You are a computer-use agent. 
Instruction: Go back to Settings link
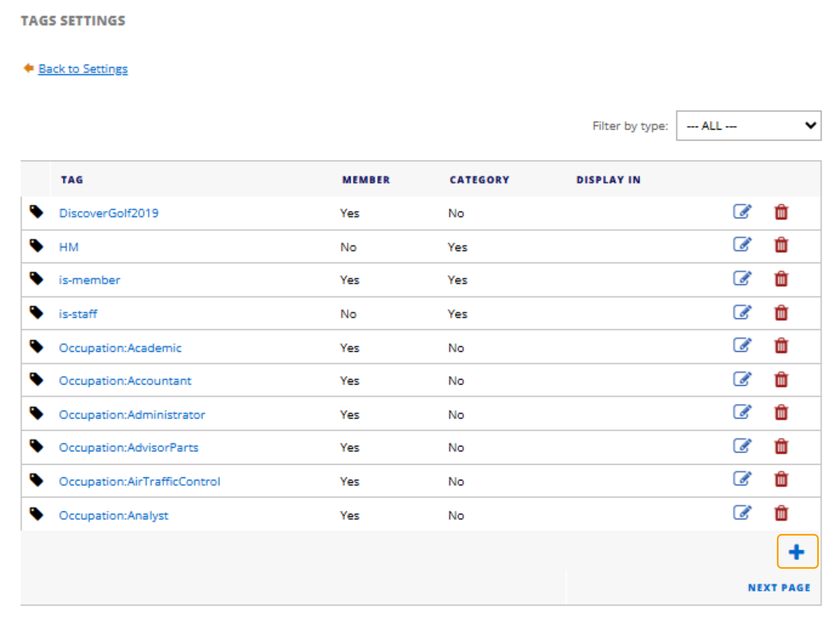(x=83, y=69)
